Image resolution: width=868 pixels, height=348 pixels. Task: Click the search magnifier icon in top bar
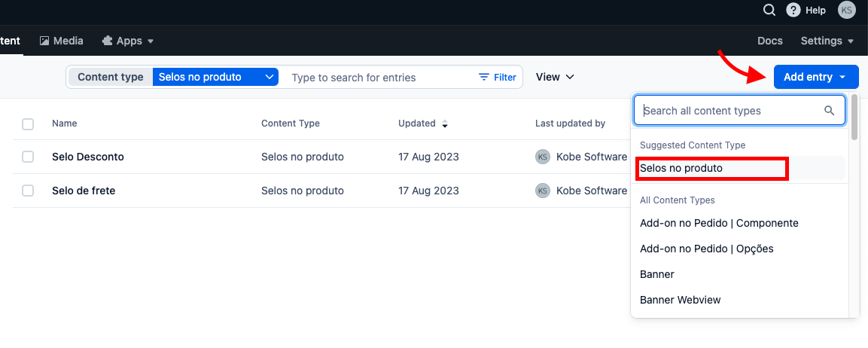(769, 10)
